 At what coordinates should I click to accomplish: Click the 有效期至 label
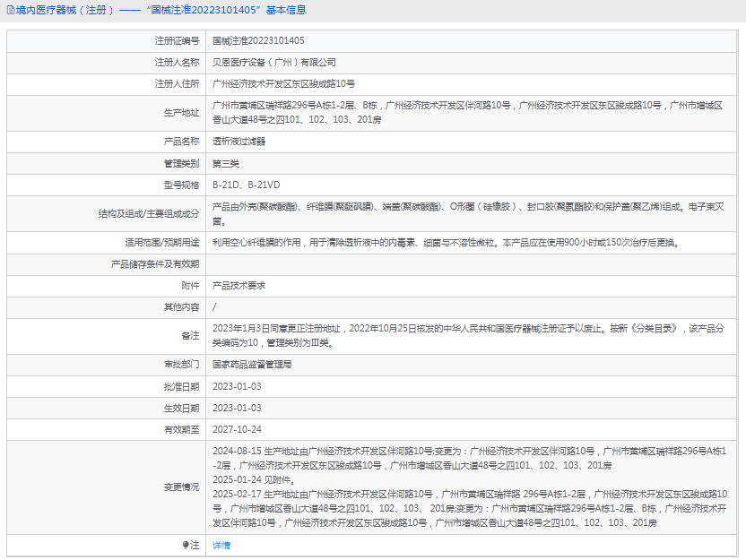point(181,429)
